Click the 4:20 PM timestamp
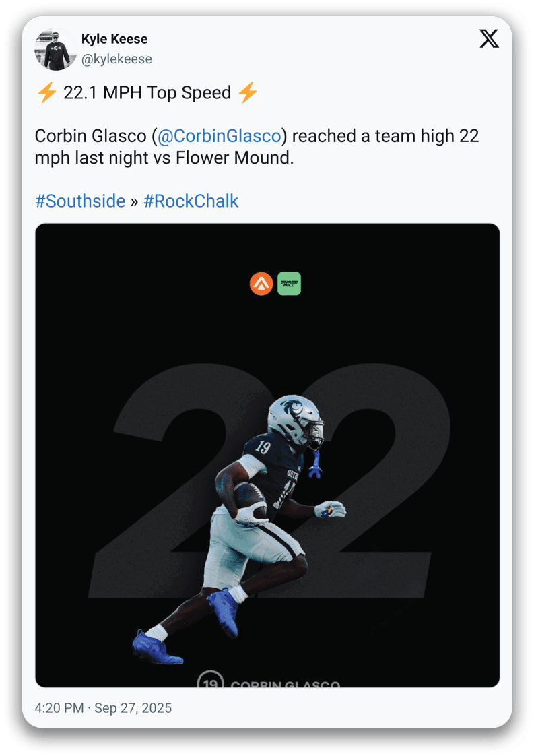The height and width of the screenshot is (756, 534). [x=59, y=707]
